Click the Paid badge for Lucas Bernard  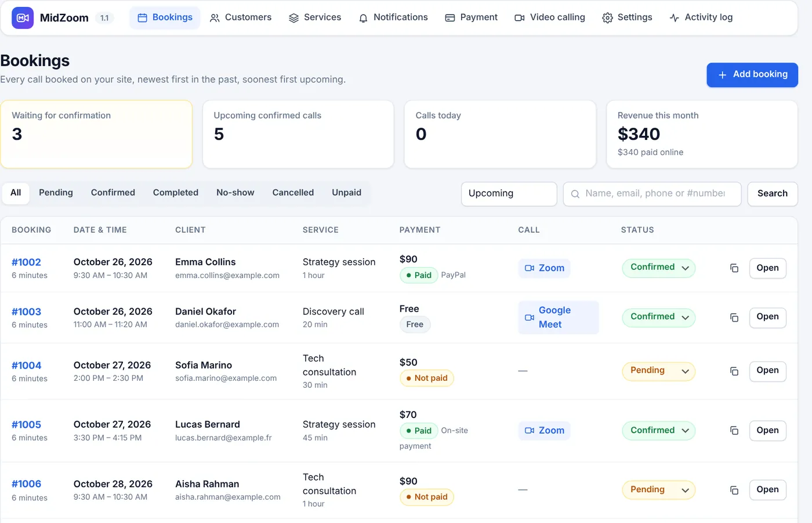419,431
